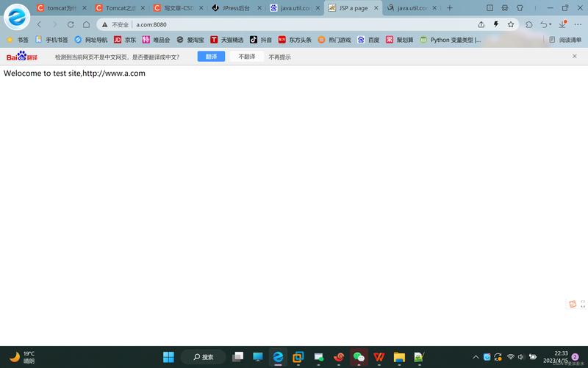Go to the home page icon
Viewport: 588px width, 368px height.
tap(86, 24)
